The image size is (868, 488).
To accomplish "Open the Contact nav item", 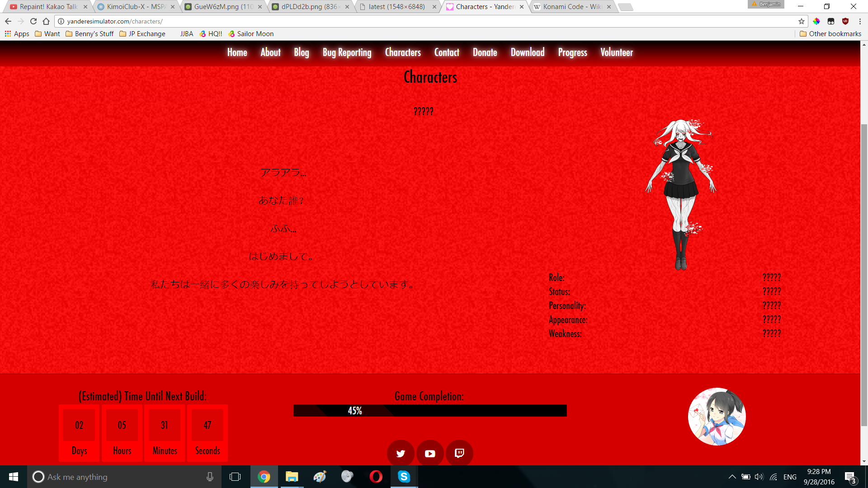I will point(447,52).
